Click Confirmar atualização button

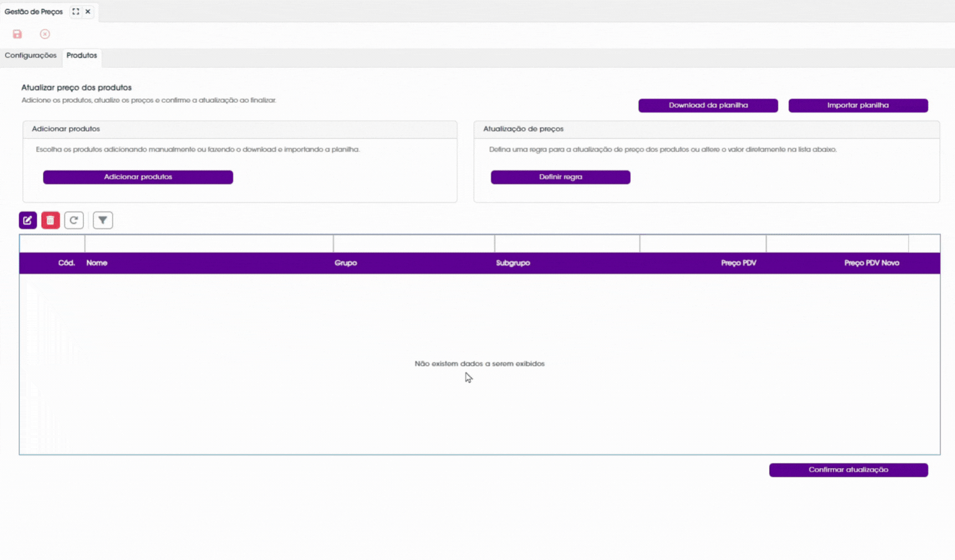point(849,470)
